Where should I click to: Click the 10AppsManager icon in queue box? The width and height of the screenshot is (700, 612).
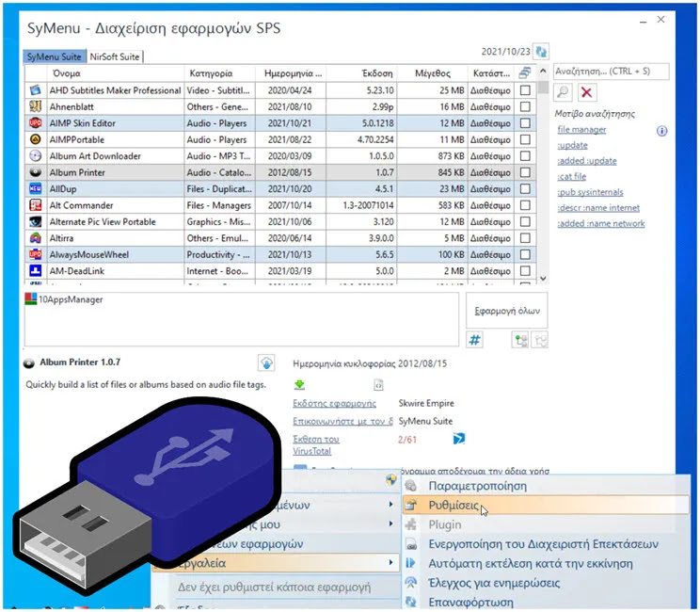click(31, 298)
